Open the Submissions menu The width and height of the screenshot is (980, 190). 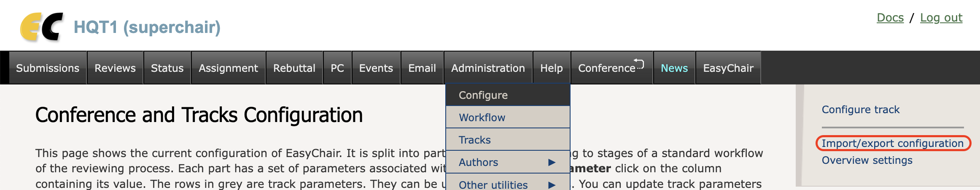[48, 68]
